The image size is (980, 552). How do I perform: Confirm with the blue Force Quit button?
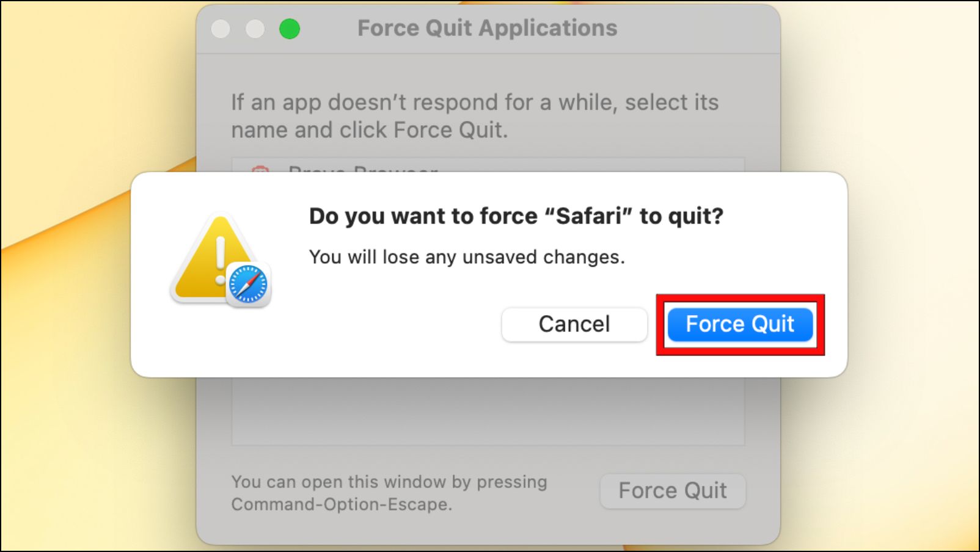[740, 324]
